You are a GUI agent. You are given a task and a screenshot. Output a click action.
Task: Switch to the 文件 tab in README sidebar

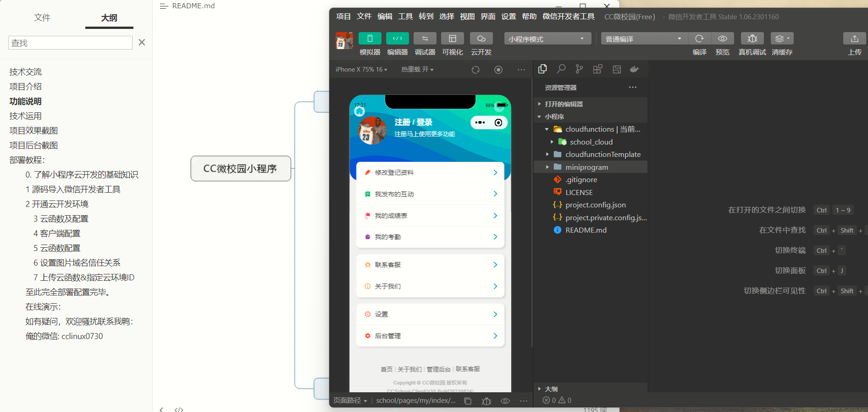pyautogui.click(x=42, y=18)
